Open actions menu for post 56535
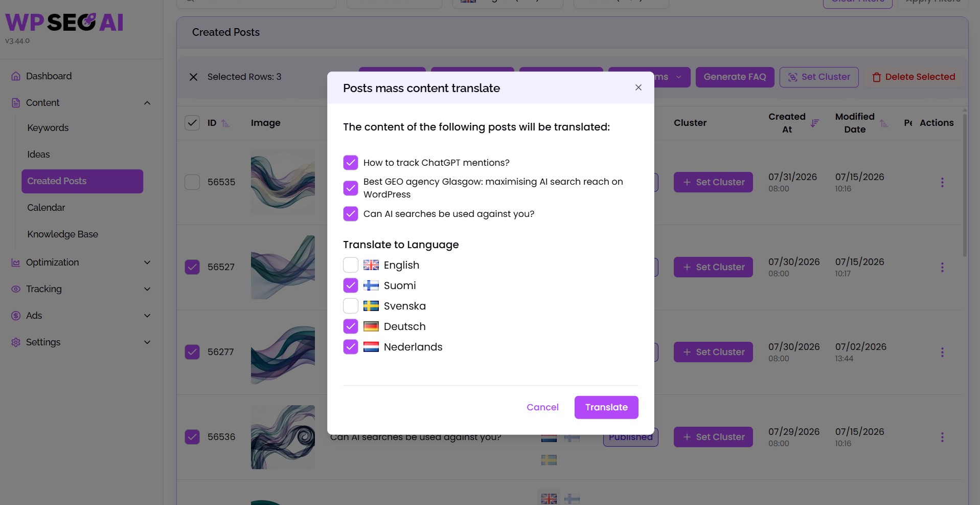This screenshot has height=505, width=980. point(942,182)
